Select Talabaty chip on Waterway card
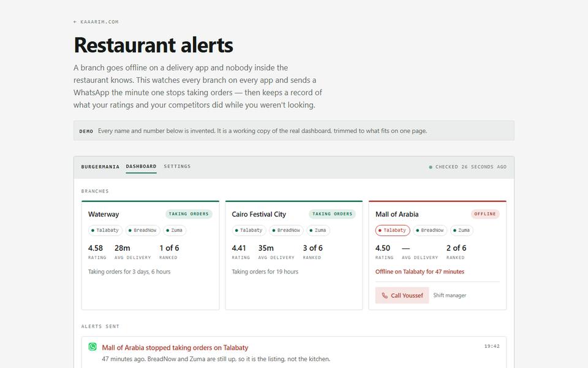Viewport: 588px width, 368px height. tap(105, 230)
